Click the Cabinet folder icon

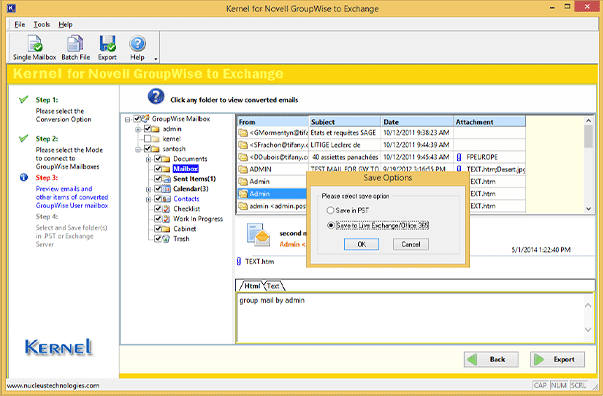tap(166, 229)
